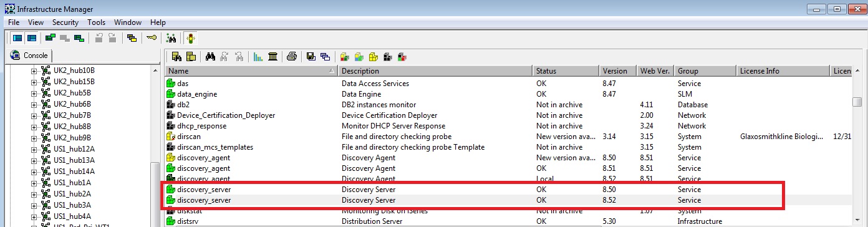868x227 pixels.
Task: Click the key security login icon
Action: coord(151,38)
